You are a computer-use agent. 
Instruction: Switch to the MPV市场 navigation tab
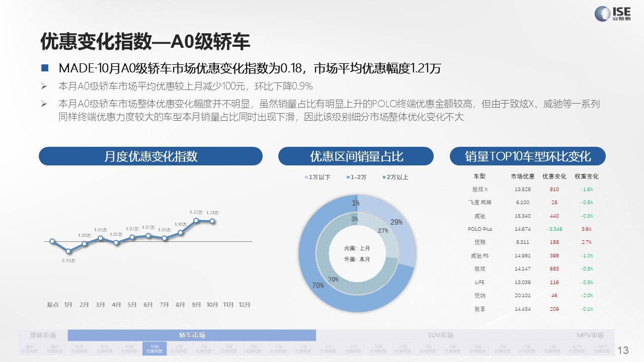click(590, 335)
